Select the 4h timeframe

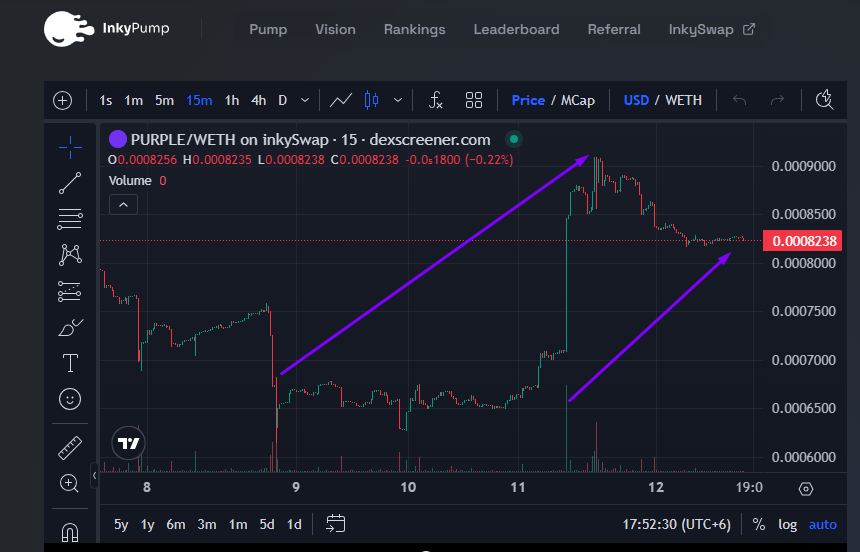pyautogui.click(x=258, y=100)
